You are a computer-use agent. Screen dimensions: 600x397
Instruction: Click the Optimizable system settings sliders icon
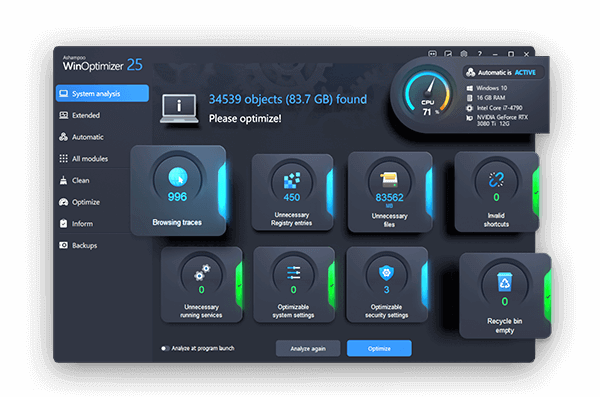click(293, 272)
